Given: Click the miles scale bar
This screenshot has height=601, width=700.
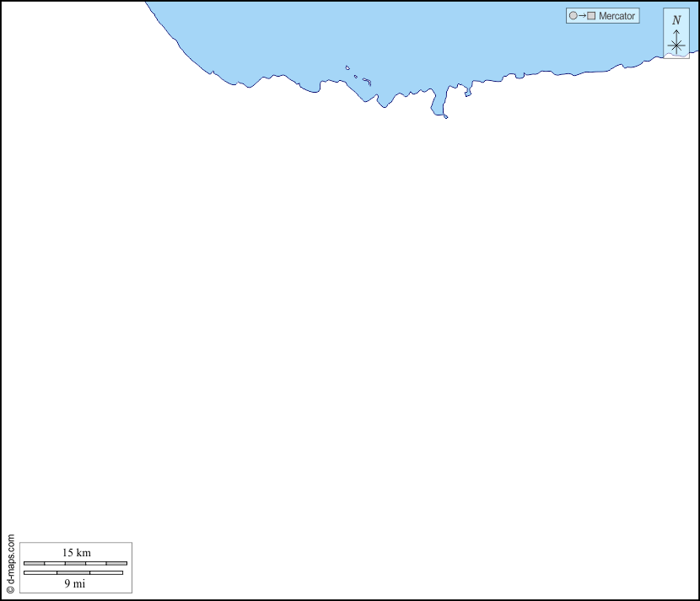Looking at the screenshot, I should [x=73, y=573].
